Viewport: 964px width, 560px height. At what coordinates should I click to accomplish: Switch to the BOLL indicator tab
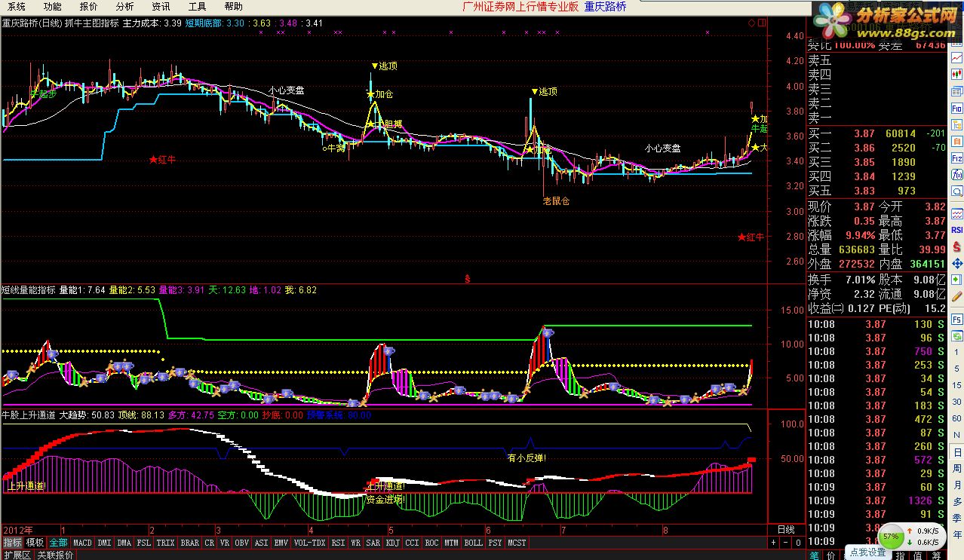coord(473,543)
